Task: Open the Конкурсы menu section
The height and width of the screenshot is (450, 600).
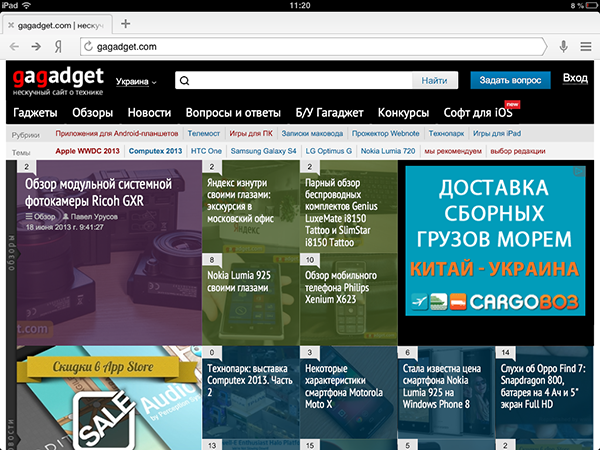Action: pyautogui.click(x=403, y=113)
